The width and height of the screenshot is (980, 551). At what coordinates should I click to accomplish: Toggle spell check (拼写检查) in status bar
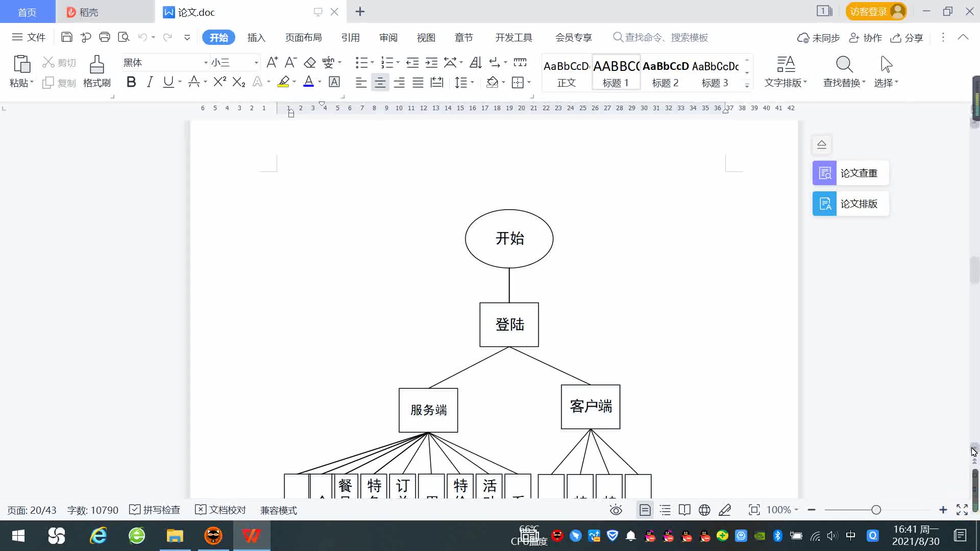click(155, 510)
